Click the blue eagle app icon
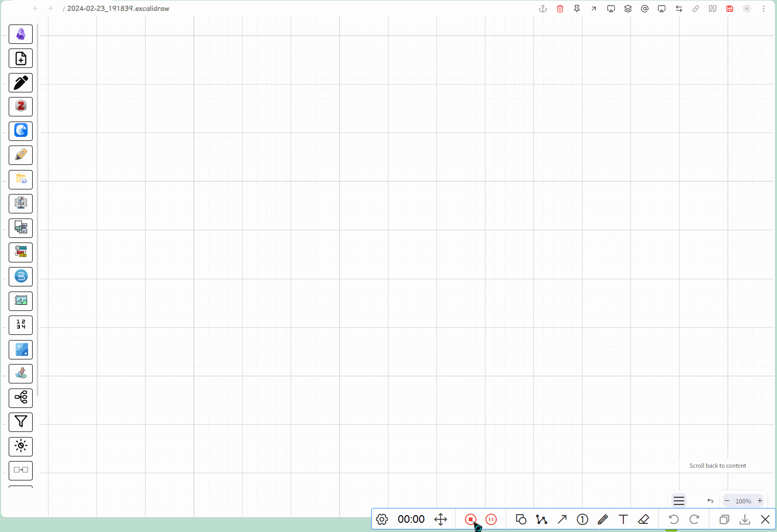Viewport: 777px width, 532px height. [x=21, y=131]
